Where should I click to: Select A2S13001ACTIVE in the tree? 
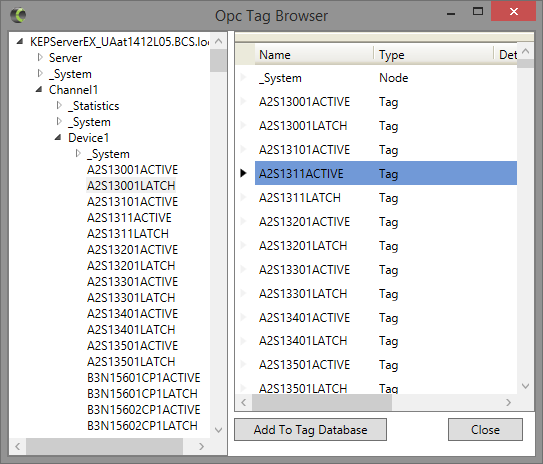pyautogui.click(x=132, y=170)
